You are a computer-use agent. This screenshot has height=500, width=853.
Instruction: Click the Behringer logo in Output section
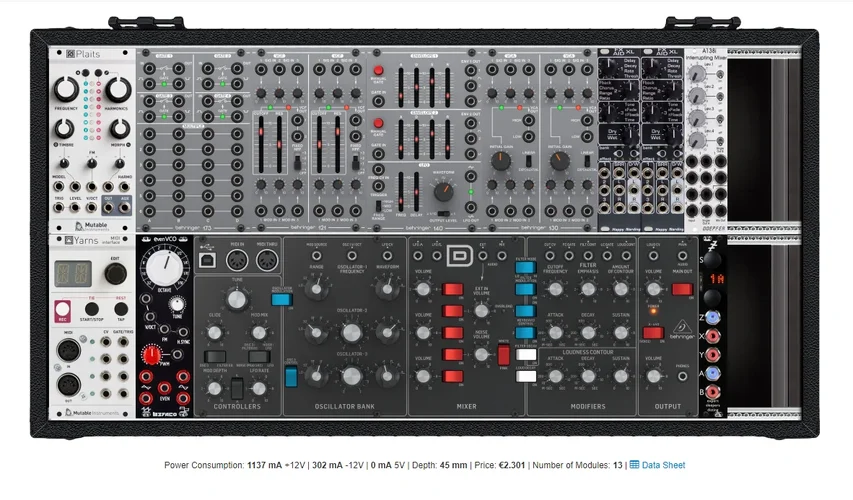pyautogui.click(x=682, y=329)
